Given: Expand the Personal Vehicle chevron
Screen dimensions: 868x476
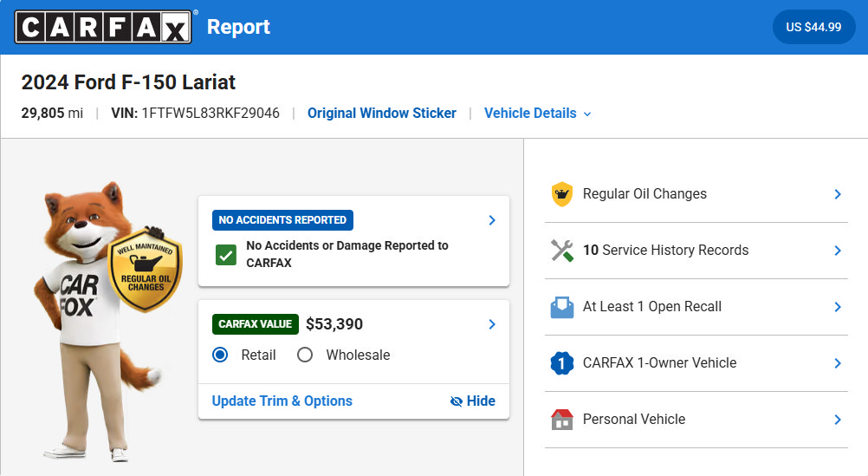Looking at the screenshot, I should (x=838, y=420).
